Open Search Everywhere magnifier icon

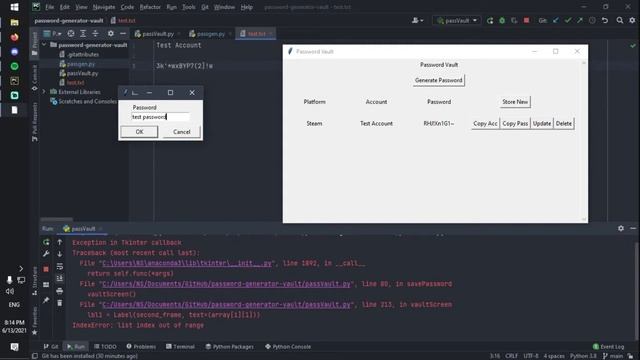pos(620,20)
